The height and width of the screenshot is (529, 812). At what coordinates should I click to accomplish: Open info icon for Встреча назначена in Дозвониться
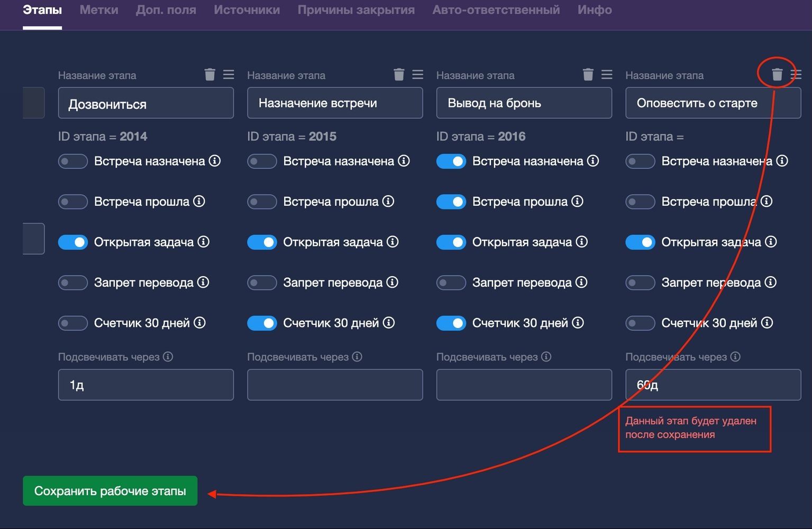(215, 161)
